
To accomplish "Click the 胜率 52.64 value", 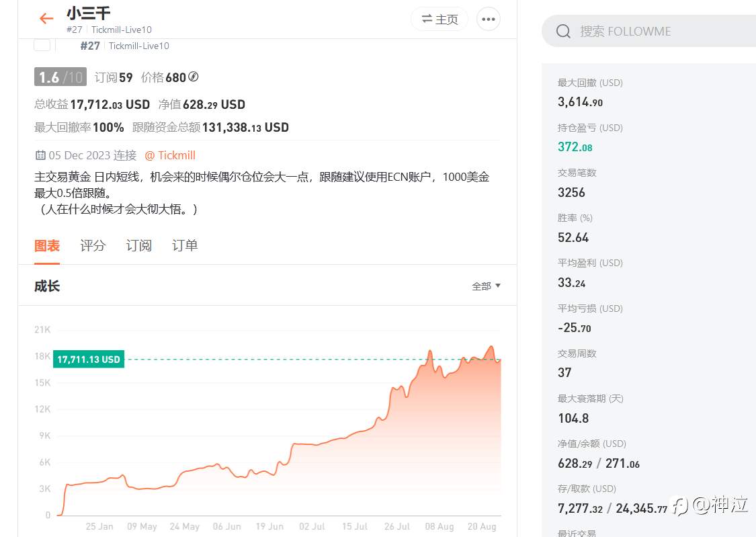I will click(573, 238).
